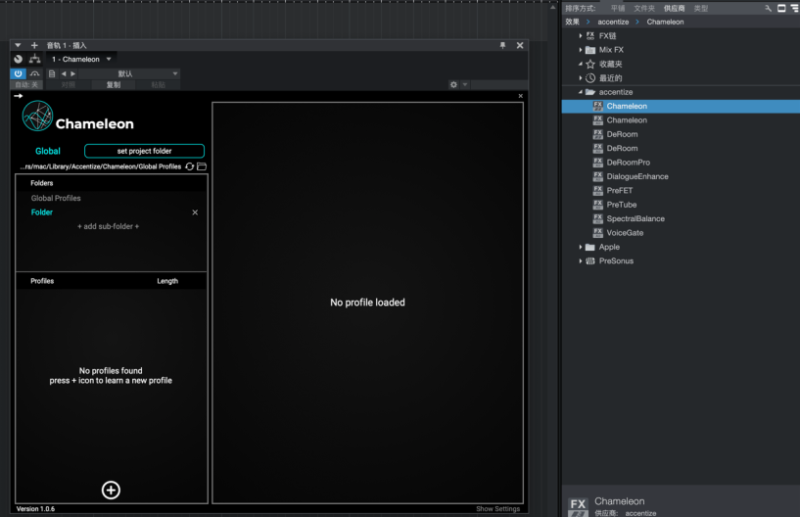The width and height of the screenshot is (800, 517).
Task: Select the Global profile scope
Action: coord(48,151)
